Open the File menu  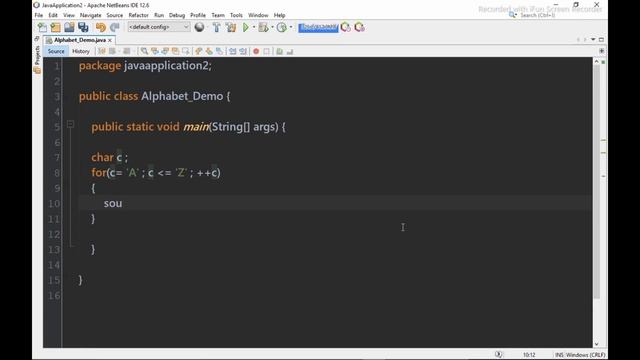pos(39,15)
